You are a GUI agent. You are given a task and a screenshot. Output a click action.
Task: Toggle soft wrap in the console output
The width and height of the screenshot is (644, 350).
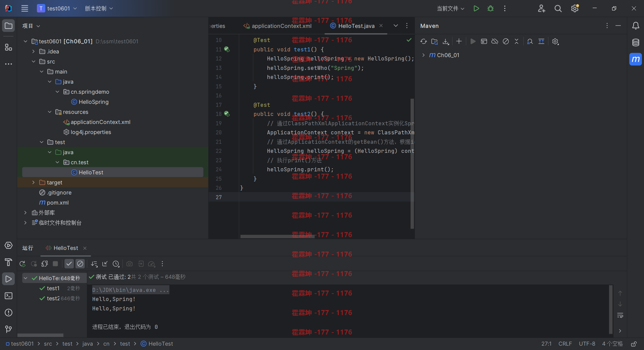(620, 315)
